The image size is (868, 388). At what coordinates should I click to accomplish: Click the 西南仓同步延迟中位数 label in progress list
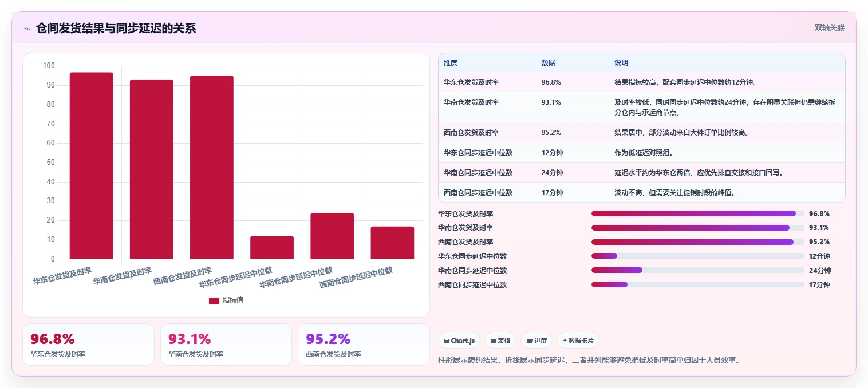[x=472, y=284]
